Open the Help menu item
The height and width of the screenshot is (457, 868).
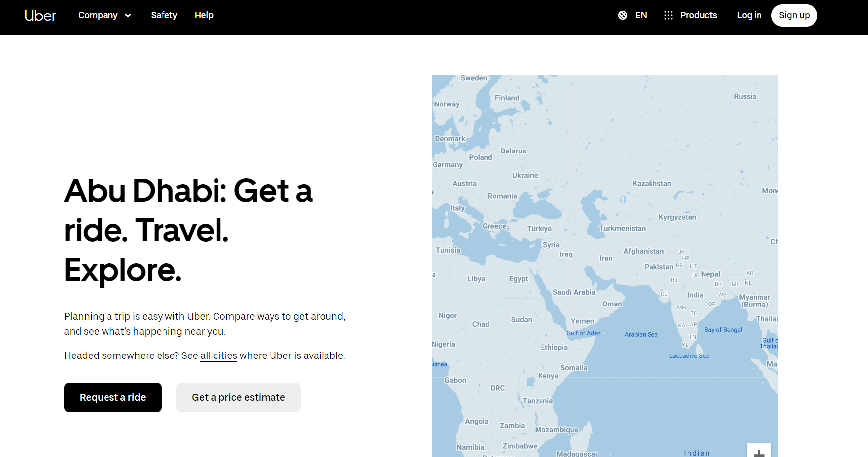204,15
